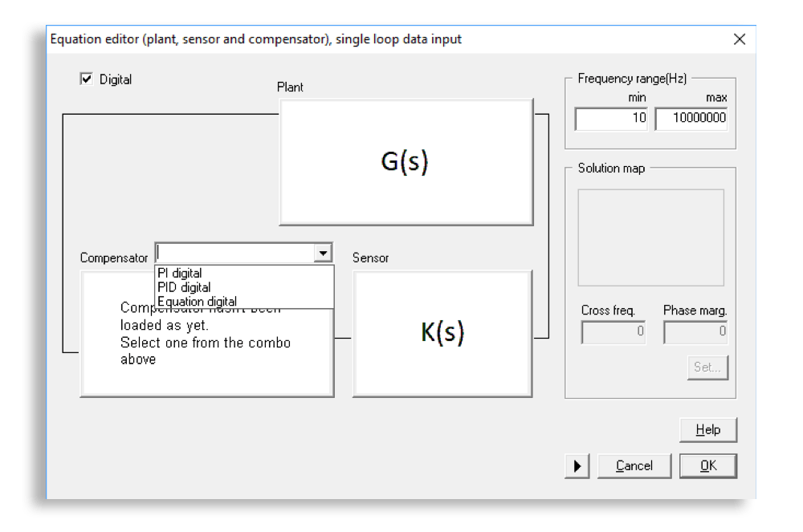Pick Equation digital in the dropdown
Viewport: 803px width, 532px height.
coord(197,302)
